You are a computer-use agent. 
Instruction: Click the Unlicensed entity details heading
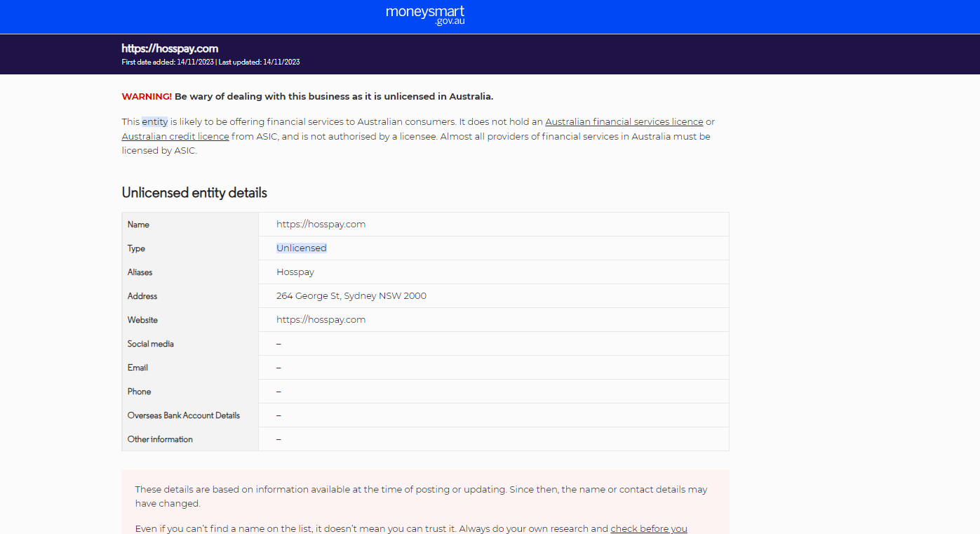pos(194,192)
